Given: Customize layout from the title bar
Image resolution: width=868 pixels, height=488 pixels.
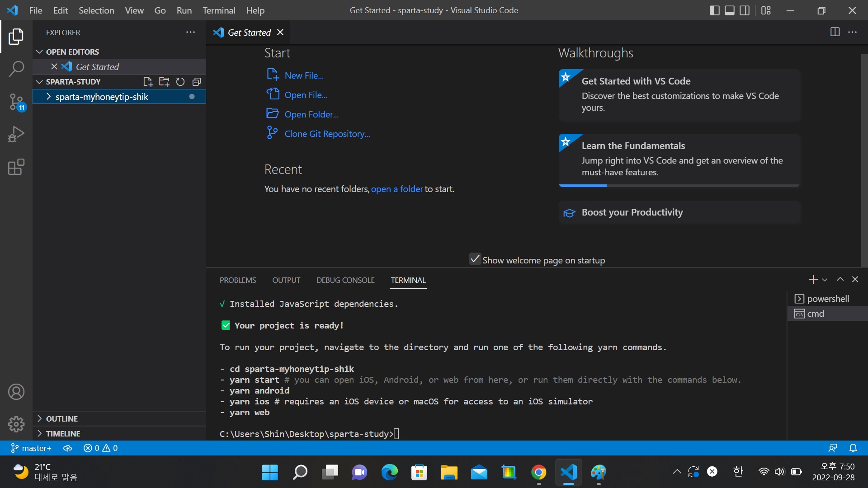Looking at the screenshot, I should 766,10.
